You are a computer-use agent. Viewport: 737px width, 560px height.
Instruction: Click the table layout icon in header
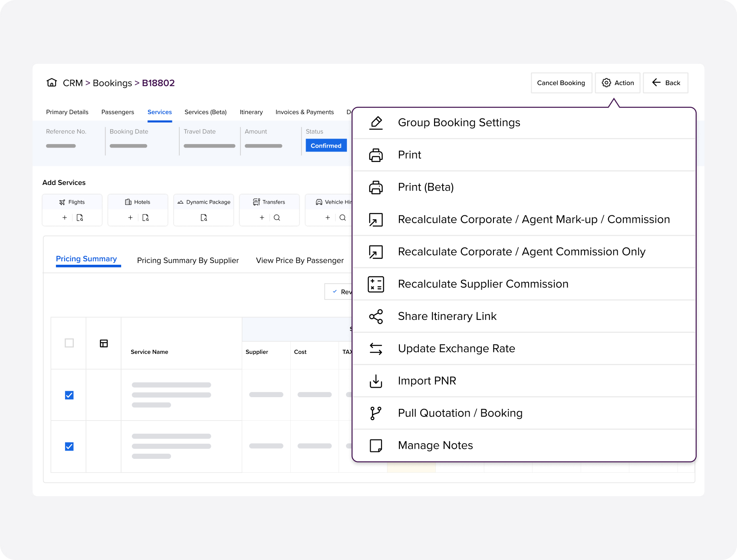coord(104,343)
